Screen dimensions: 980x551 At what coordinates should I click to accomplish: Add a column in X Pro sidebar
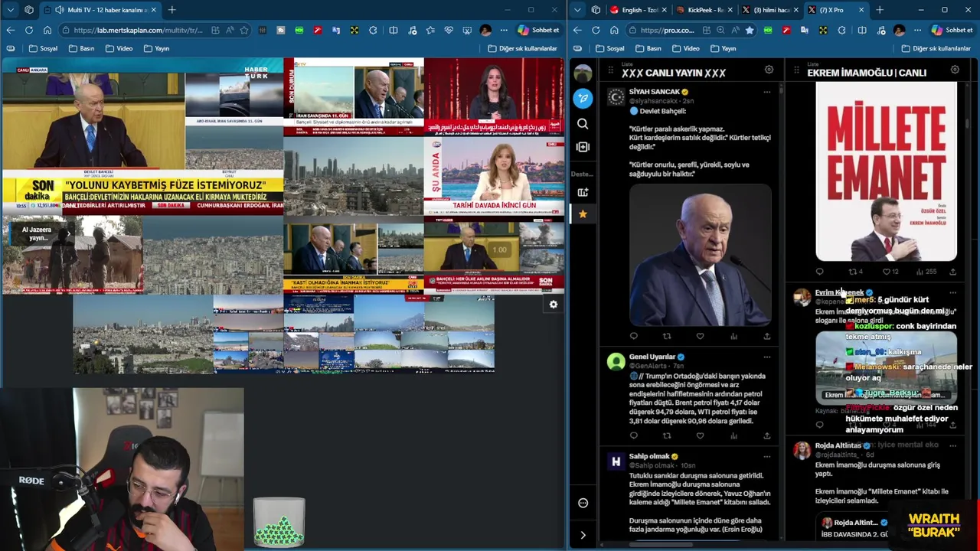pos(583,147)
